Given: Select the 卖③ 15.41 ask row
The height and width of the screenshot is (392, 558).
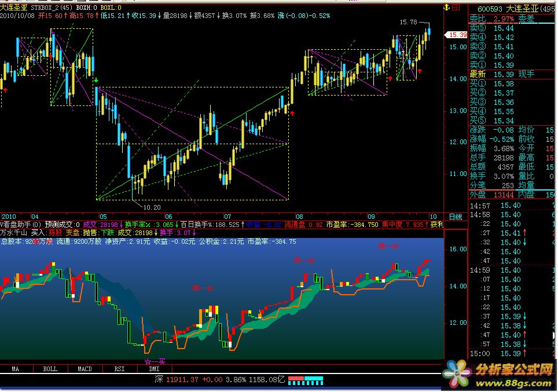Looking at the screenshot, I should point(491,46).
